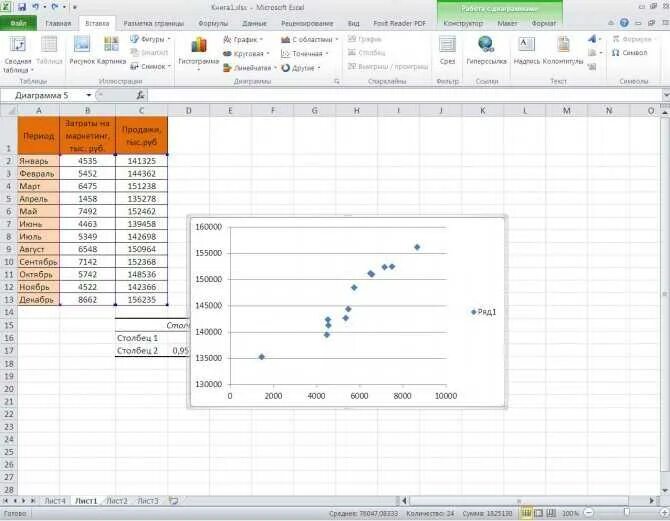The height and width of the screenshot is (521, 670).
Task: Open the Снимок screenshot dropdown
Action: [150, 66]
